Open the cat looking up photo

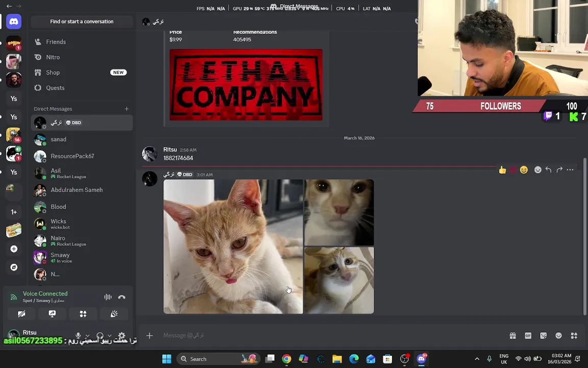pos(339,280)
